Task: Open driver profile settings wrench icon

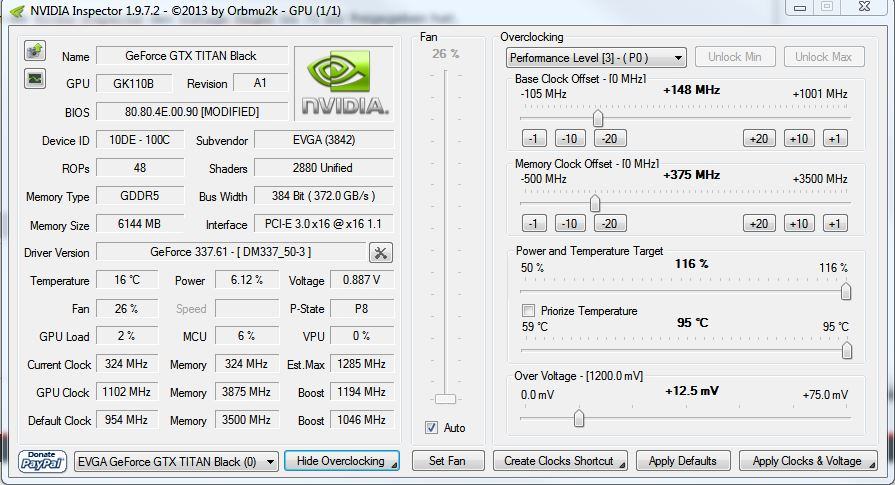Action: click(381, 252)
